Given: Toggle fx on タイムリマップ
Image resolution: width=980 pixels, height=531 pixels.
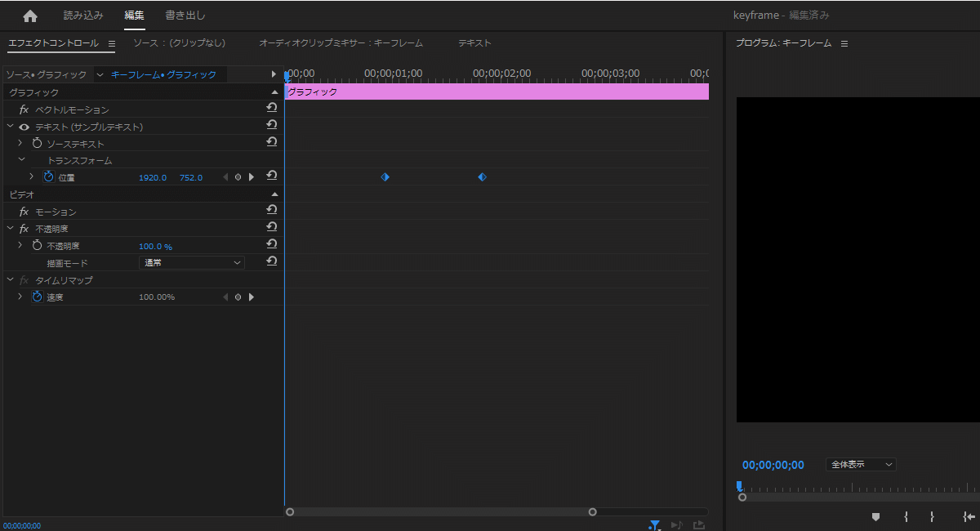Looking at the screenshot, I should click(x=24, y=280).
